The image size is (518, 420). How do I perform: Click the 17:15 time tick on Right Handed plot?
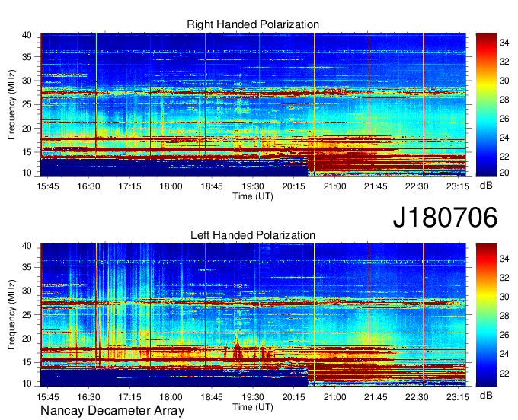click(x=129, y=186)
